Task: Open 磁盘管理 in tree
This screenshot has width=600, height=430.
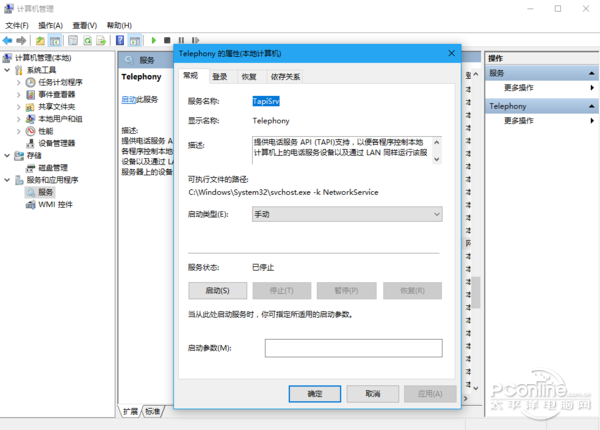Action: point(53,168)
